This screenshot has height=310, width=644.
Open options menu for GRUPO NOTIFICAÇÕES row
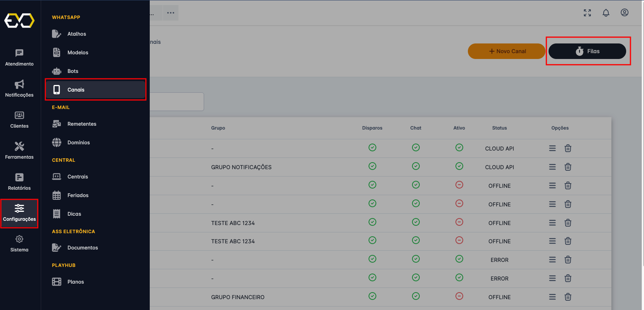click(x=552, y=167)
